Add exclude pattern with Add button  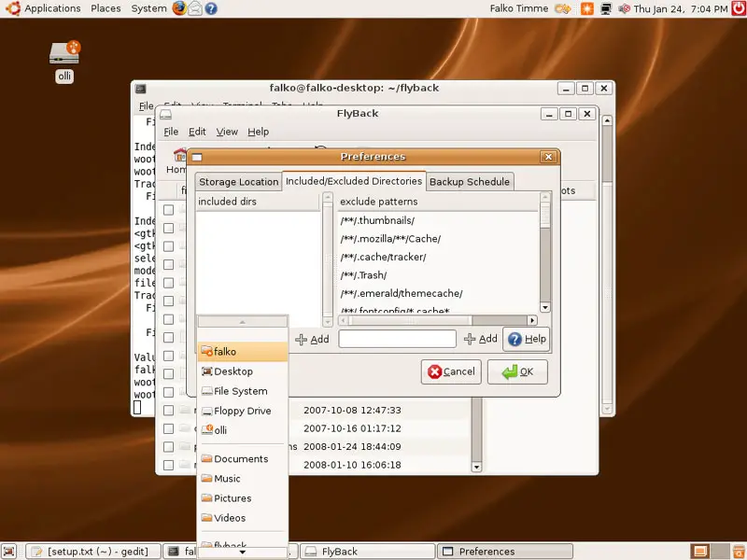point(480,339)
